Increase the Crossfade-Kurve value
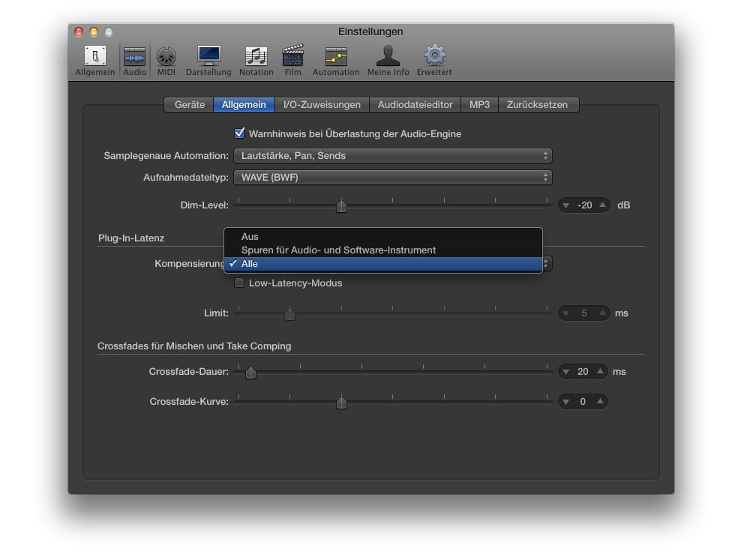 click(x=601, y=401)
